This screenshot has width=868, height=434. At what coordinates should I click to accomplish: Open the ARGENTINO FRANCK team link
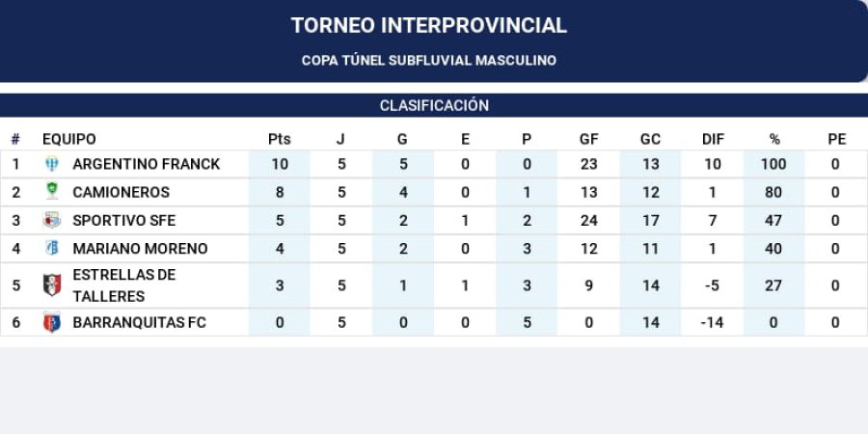[147, 164]
